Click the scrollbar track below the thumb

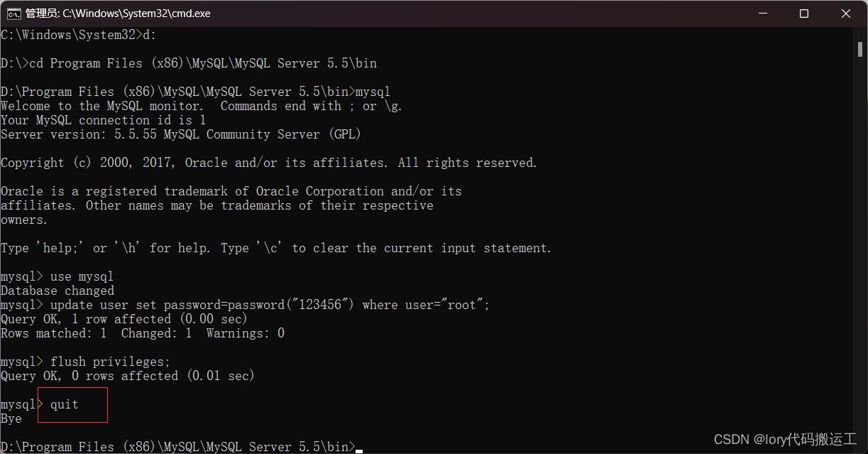click(860, 249)
